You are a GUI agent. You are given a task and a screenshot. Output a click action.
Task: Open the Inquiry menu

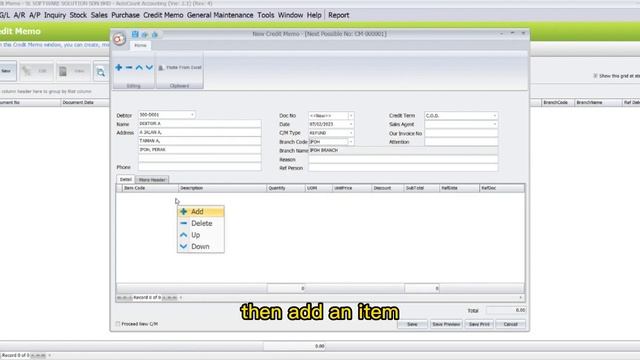point(55,15)
